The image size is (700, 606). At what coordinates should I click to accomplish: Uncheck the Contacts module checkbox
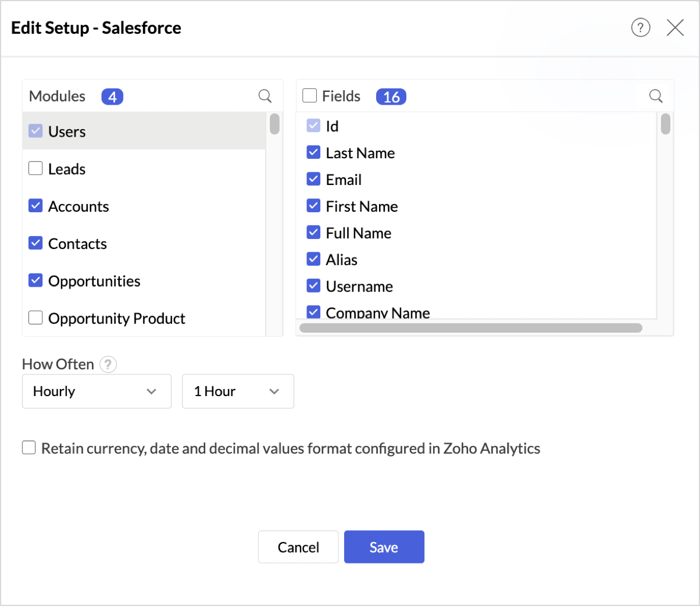pyautogui.click(x=35, y=243)
